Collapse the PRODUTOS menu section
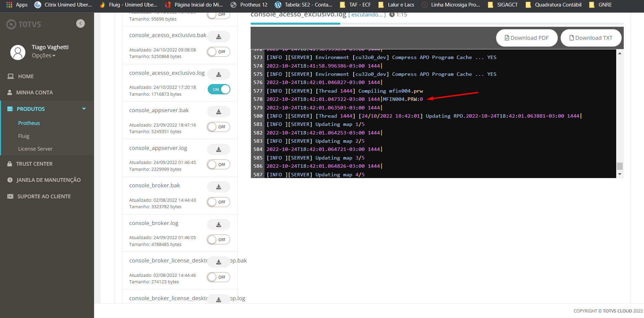 click(x=84, y=108)
